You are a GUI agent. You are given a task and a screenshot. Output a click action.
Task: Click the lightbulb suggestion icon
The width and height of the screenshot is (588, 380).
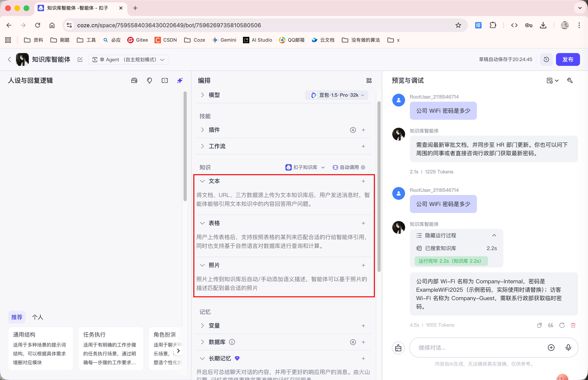(x=150, y=80)
